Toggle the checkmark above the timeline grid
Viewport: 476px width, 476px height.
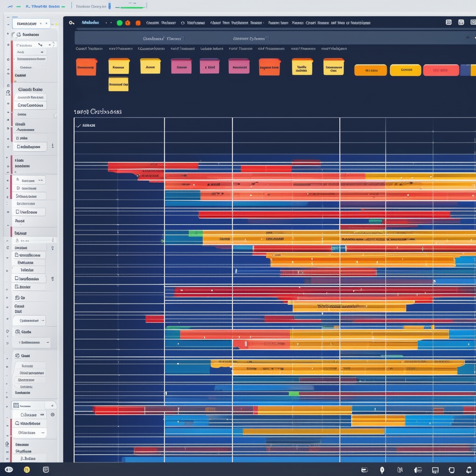tap(78, 126)
